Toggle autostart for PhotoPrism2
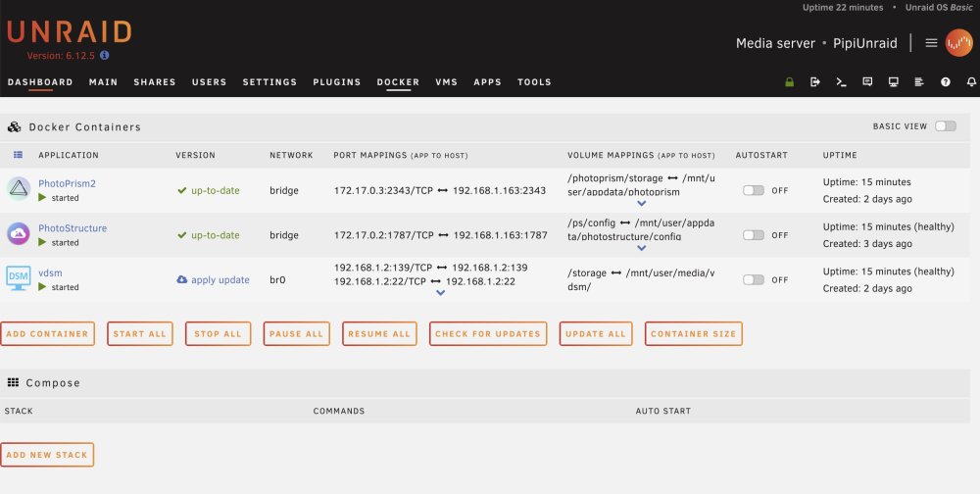The height and width of the screenshot is (494, 980). [753, 190]
